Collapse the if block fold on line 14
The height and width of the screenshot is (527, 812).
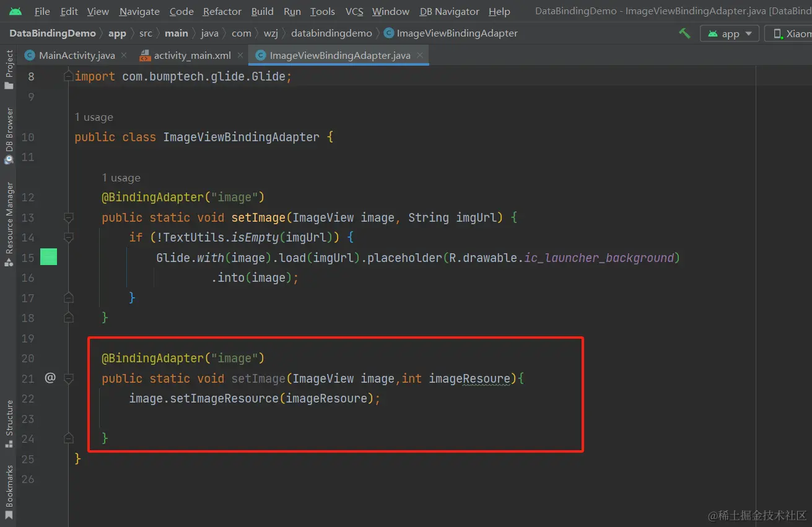pos(69,237)
